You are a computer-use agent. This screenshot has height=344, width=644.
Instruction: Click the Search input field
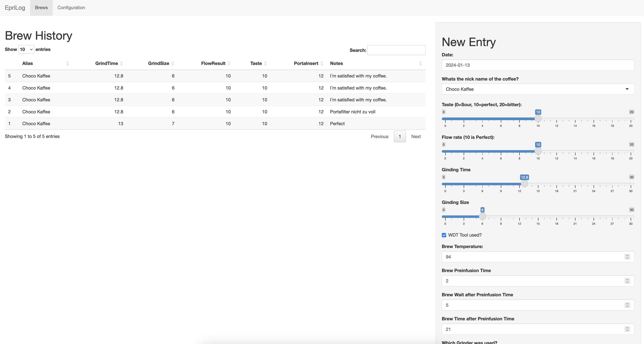(x=396, y=50)
